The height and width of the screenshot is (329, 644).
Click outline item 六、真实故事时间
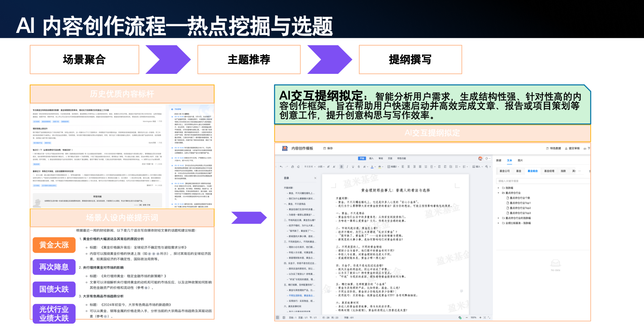point(292,306)
